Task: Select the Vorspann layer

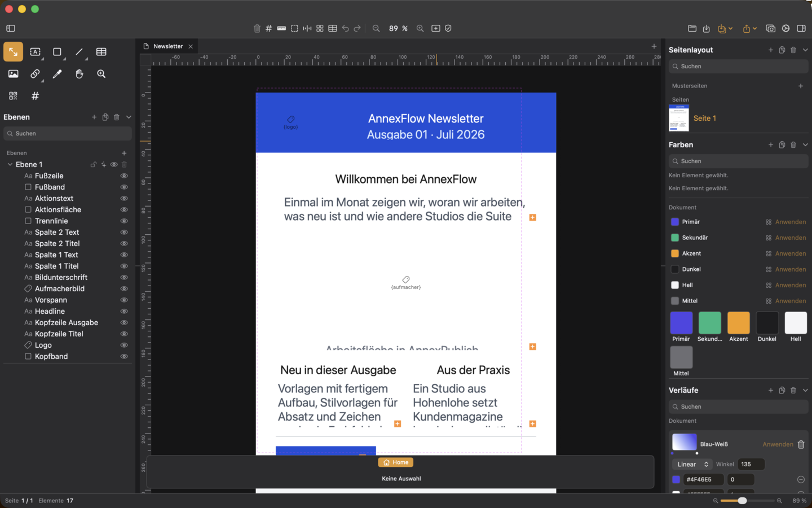Action: coord(68,300)
